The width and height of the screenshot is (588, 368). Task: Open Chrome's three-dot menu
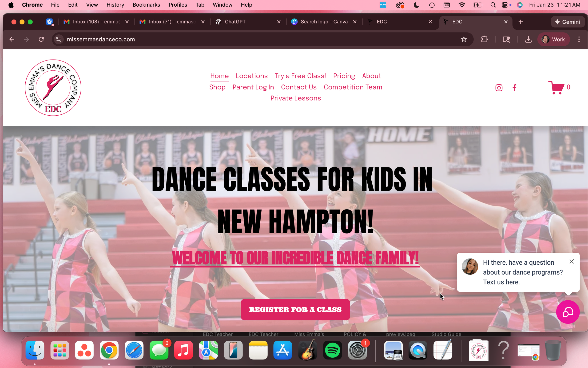point(579,39)
